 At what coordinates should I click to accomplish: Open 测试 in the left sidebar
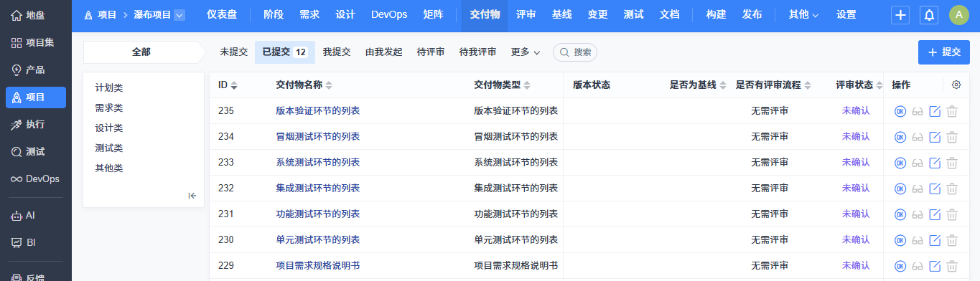click(36, 151)
